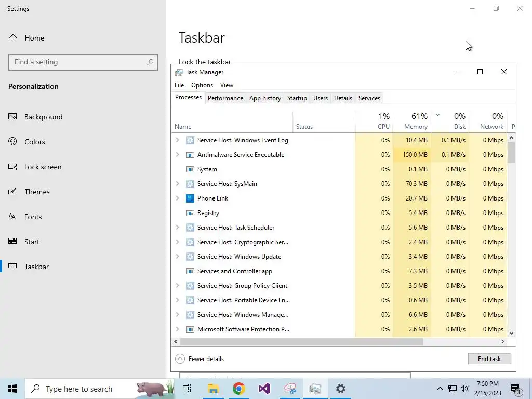Sort processes by the Name column header

232,122
